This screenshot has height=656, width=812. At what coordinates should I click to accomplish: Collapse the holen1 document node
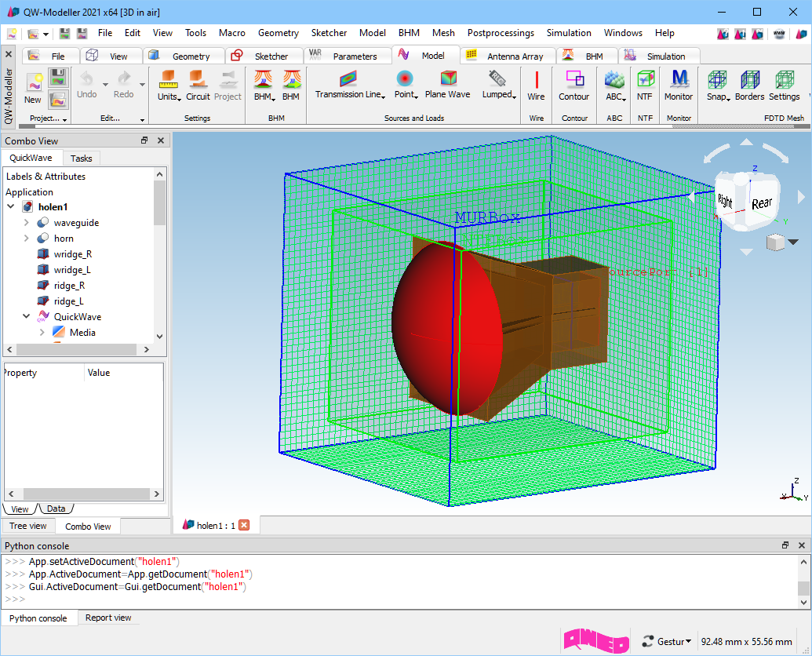tap(11, 207)
